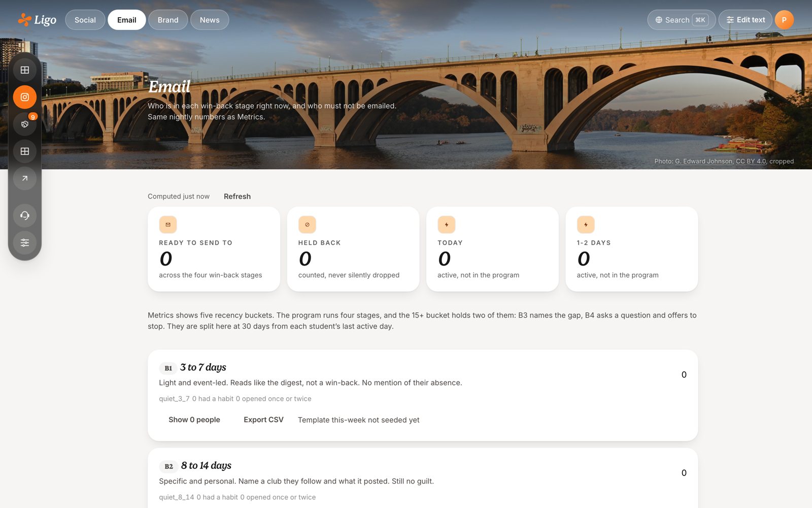The width and height of the screenshot is (812, 508).
Task: Switch to the Social tab
Action: pos(85,20)
